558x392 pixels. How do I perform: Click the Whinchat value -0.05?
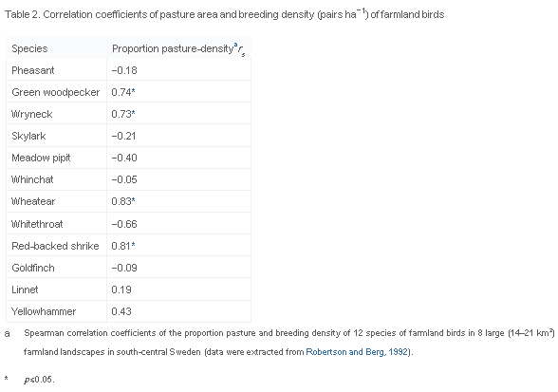click(124, 179)
